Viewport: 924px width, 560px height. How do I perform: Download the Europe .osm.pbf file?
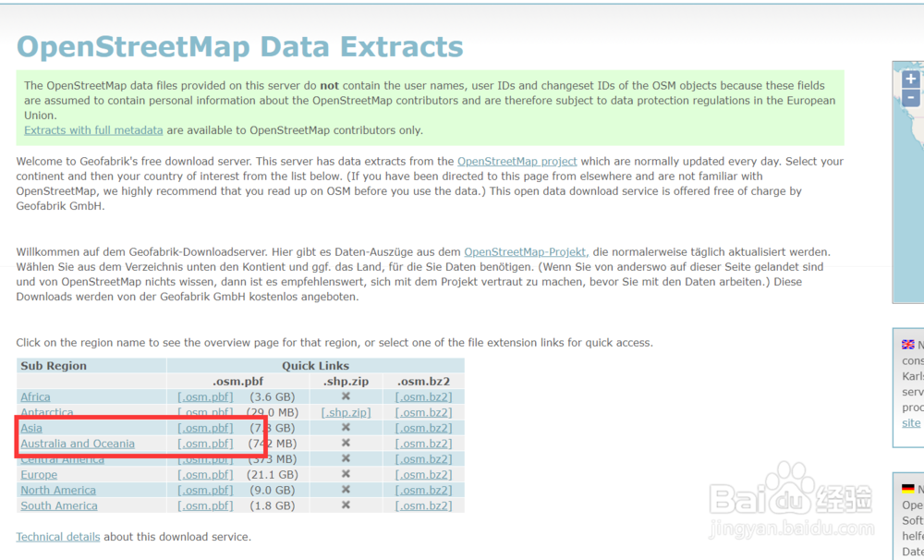tap(205, 475)
